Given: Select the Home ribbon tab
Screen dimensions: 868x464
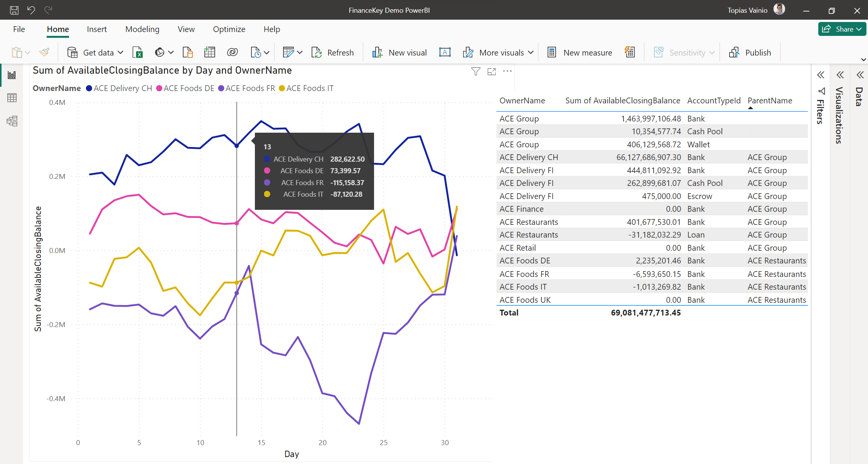Looking at the screenshot, I should [58, 29].
